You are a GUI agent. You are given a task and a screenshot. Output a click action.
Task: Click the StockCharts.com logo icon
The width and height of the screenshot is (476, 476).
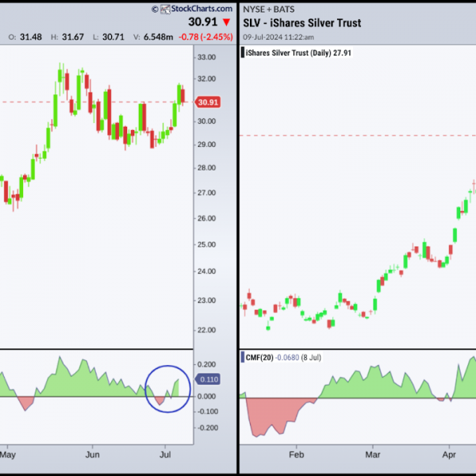click(165, 9)
